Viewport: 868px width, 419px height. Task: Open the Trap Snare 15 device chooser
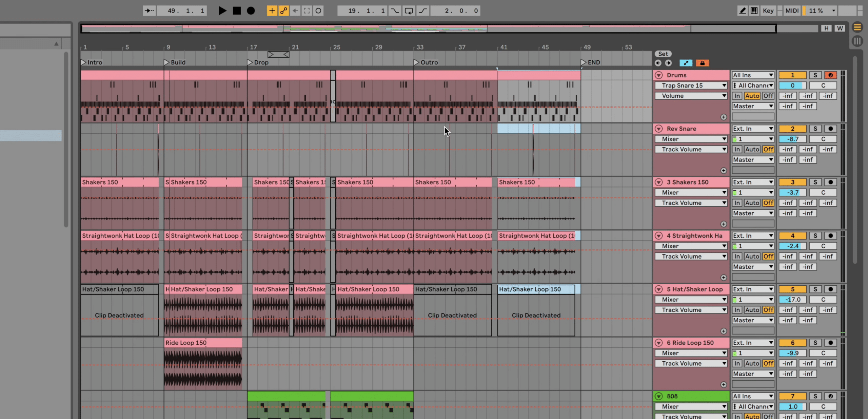691,85
